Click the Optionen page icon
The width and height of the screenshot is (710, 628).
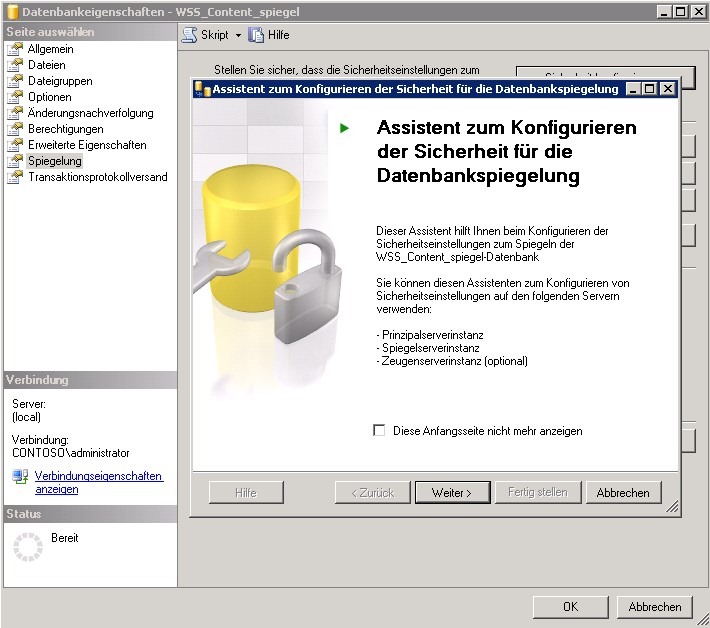[x=15, y=97]
